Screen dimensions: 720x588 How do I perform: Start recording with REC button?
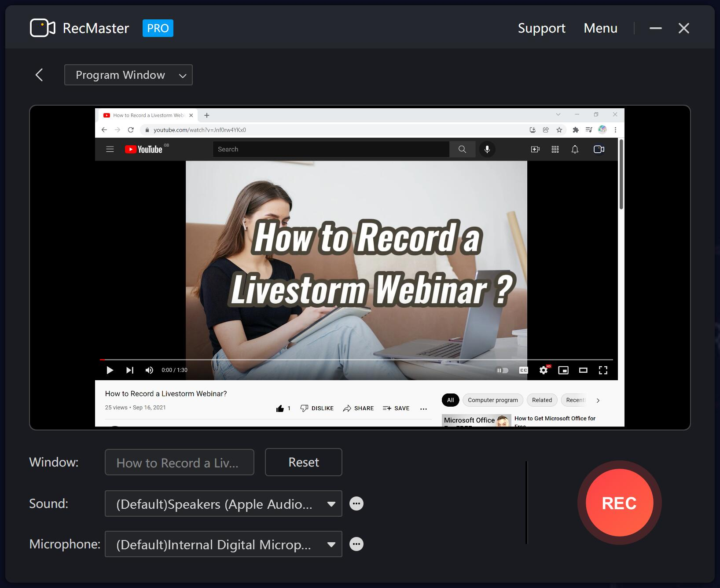tap(619, 503)
